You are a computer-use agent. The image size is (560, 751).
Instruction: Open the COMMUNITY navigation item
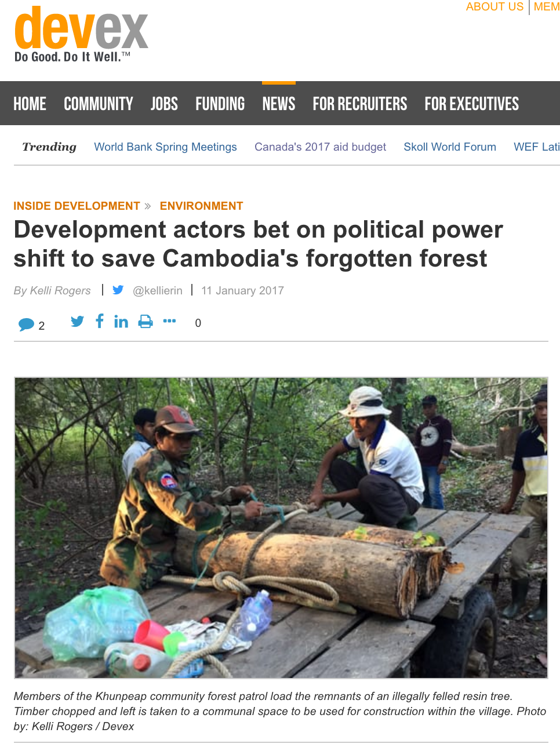pos(99,104)
